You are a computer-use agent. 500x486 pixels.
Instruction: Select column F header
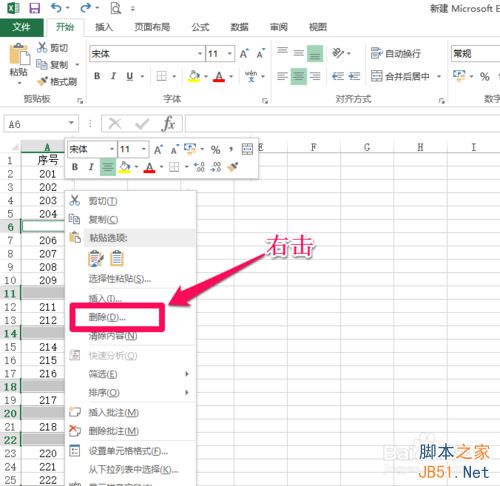coord(314,147)
